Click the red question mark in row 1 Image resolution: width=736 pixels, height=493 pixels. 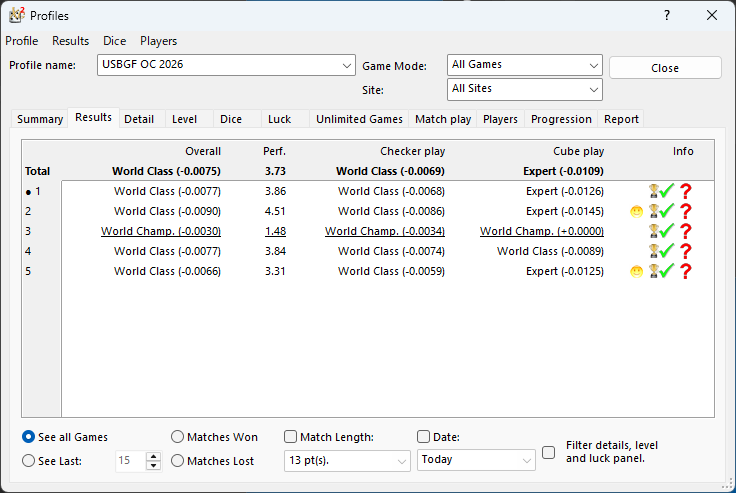(686, 191)
